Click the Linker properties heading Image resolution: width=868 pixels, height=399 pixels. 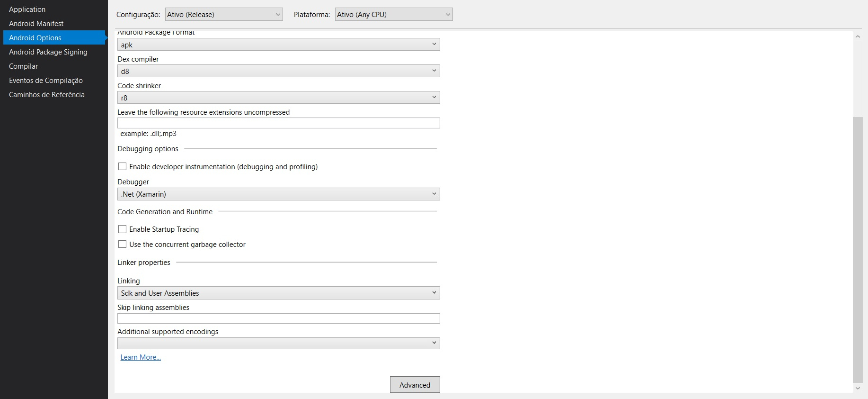click(144, 263)
